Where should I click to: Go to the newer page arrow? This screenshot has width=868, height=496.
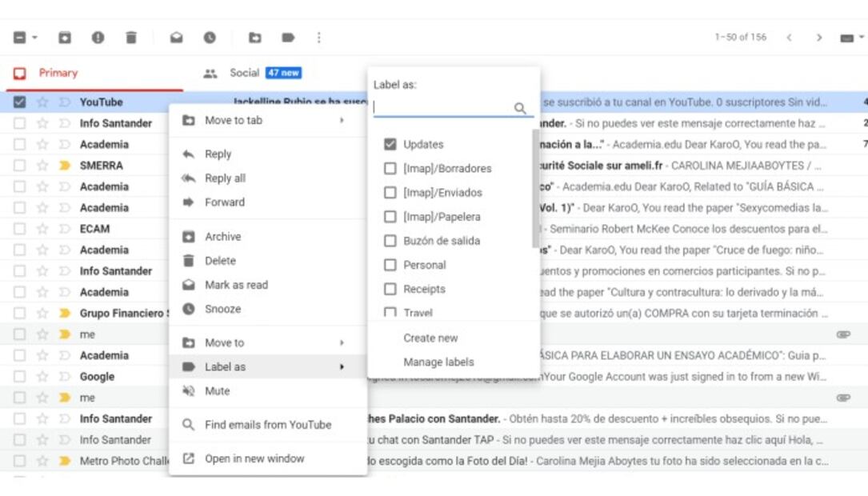[x=790, y=38]
